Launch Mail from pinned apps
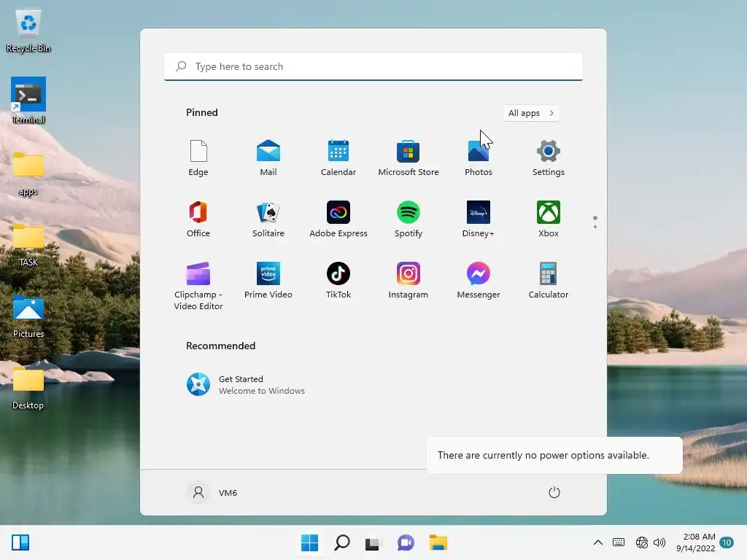747x560 pixels. [x=268, y=158]
